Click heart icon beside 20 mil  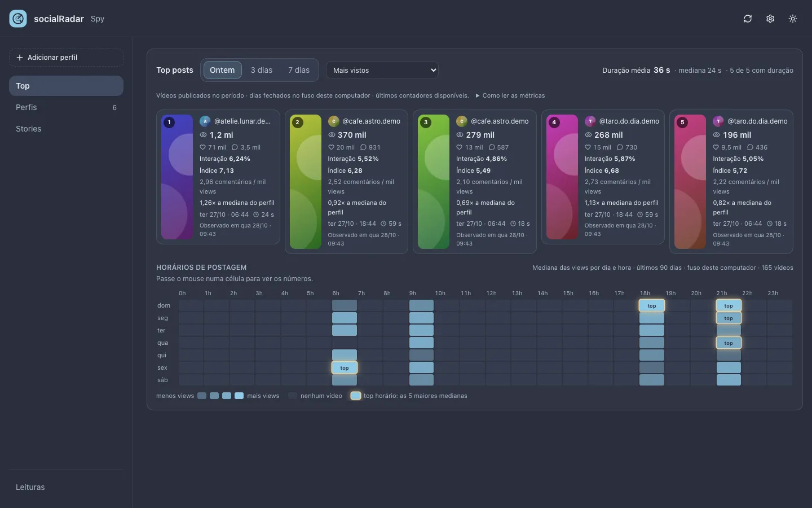pyautogui.click(x=331, y=147)
